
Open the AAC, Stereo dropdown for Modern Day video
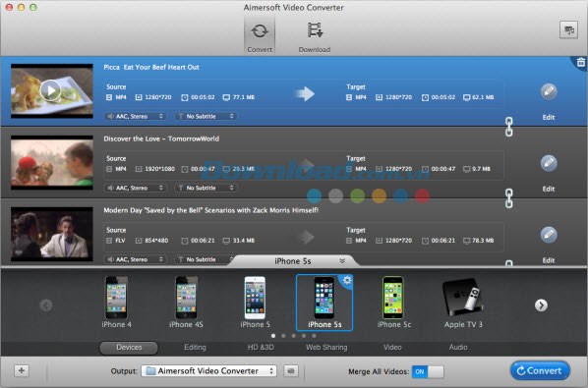[x=135, y=259]
